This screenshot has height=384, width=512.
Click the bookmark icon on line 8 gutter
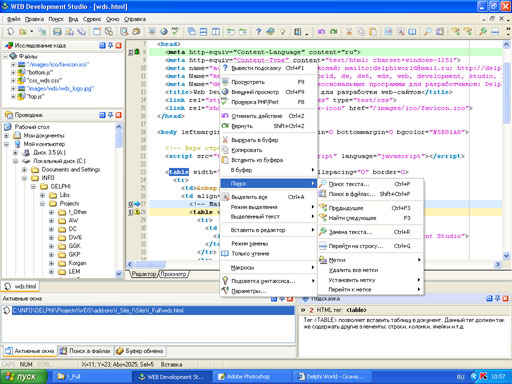(x=137, y=52)
